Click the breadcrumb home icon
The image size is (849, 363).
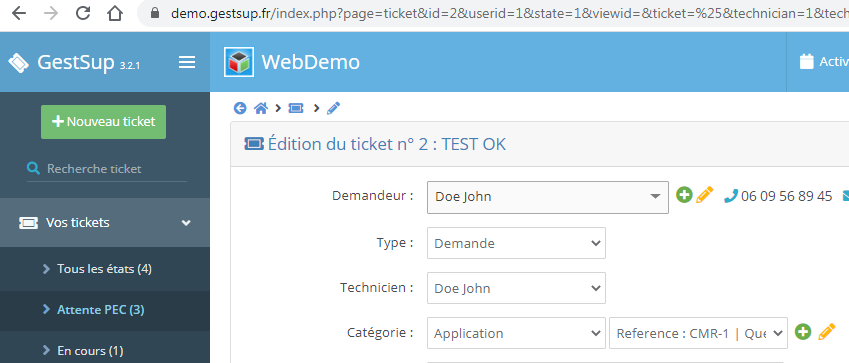(261, 108)
